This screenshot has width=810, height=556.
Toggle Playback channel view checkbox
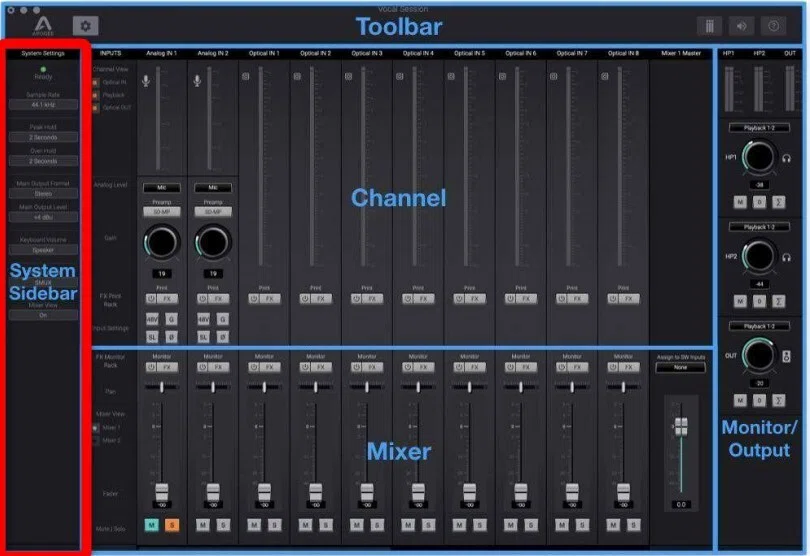click(95, 95)
